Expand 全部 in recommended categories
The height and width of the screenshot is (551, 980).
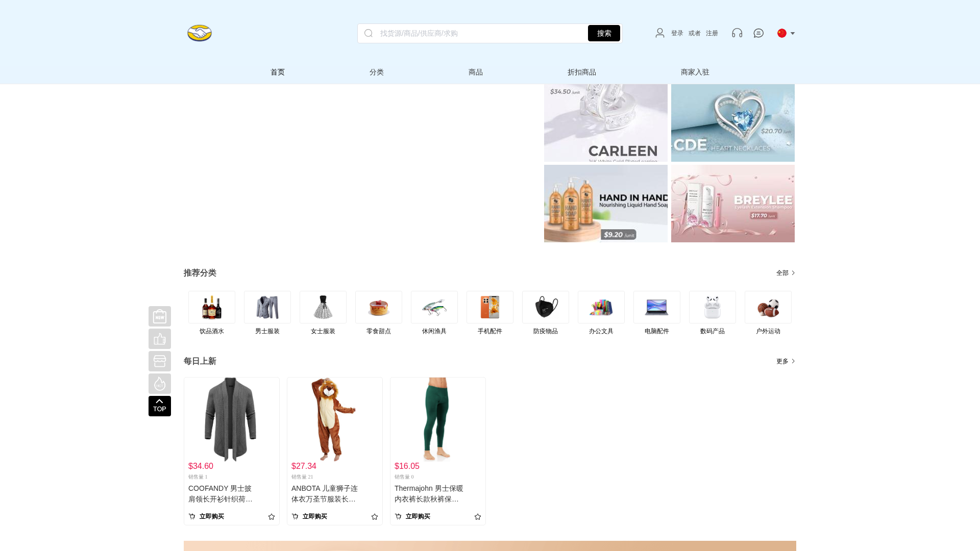786,273
